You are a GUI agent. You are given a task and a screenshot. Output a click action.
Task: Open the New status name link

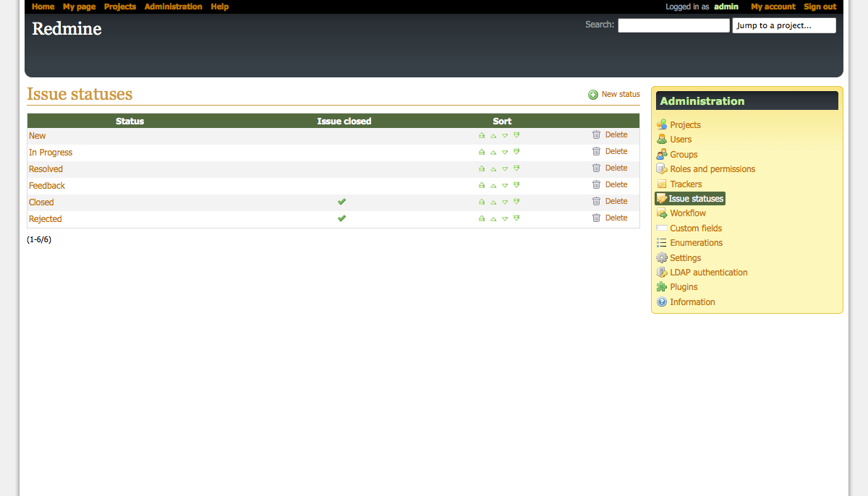coord(37,136)
